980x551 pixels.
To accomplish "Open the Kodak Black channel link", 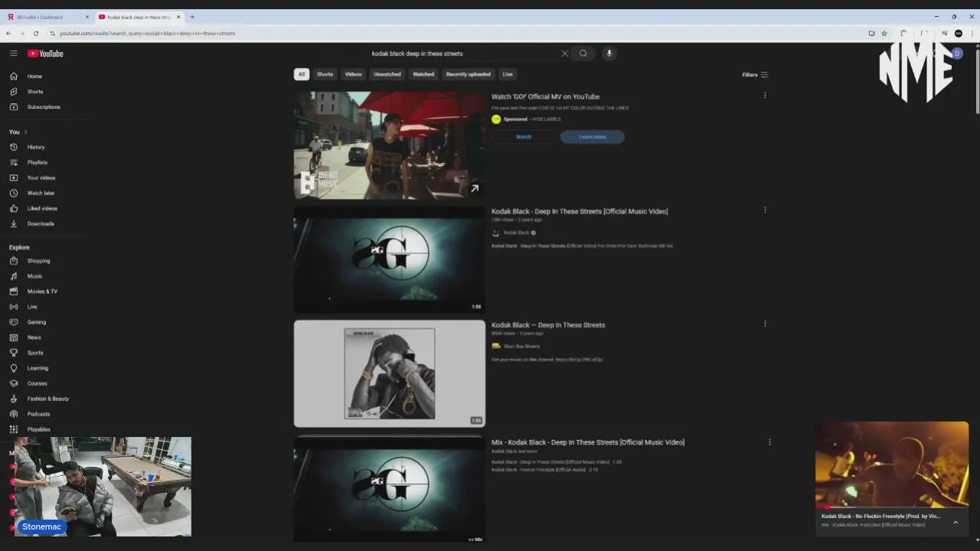I will coord(516,233).
